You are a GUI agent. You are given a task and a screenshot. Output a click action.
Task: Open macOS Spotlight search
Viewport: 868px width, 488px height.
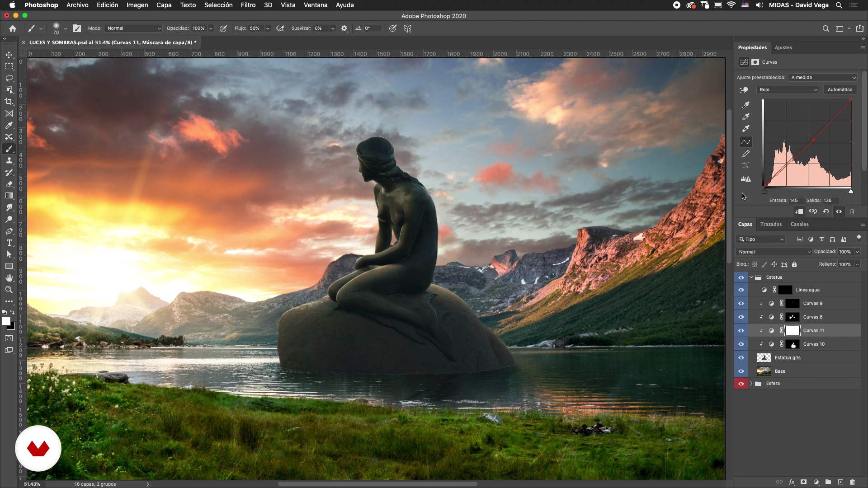pyautogui.click(x=839, y=5)
